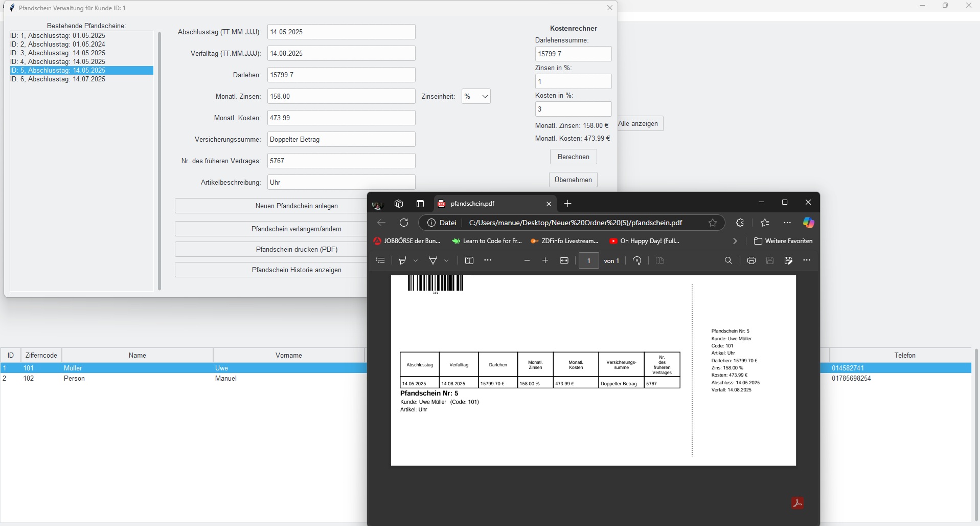Image resolution: width=980 pixels, height=526 pixels.
Task: Click the browser profile avatar
Action: point(378,204)
